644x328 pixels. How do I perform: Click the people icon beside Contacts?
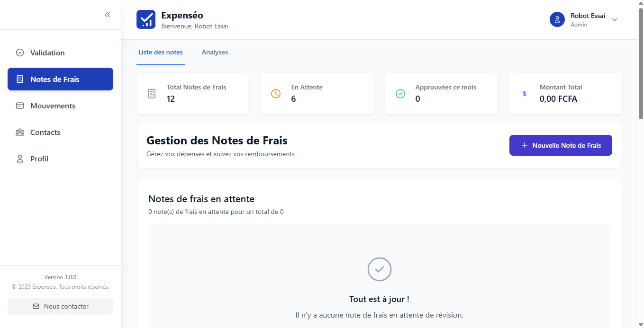20,132
